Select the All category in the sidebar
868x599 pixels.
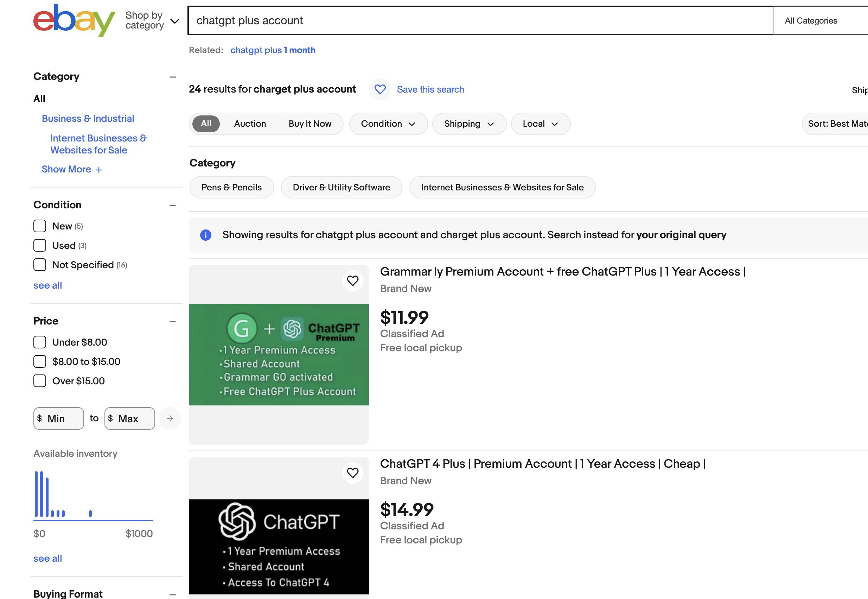[39, 99]
